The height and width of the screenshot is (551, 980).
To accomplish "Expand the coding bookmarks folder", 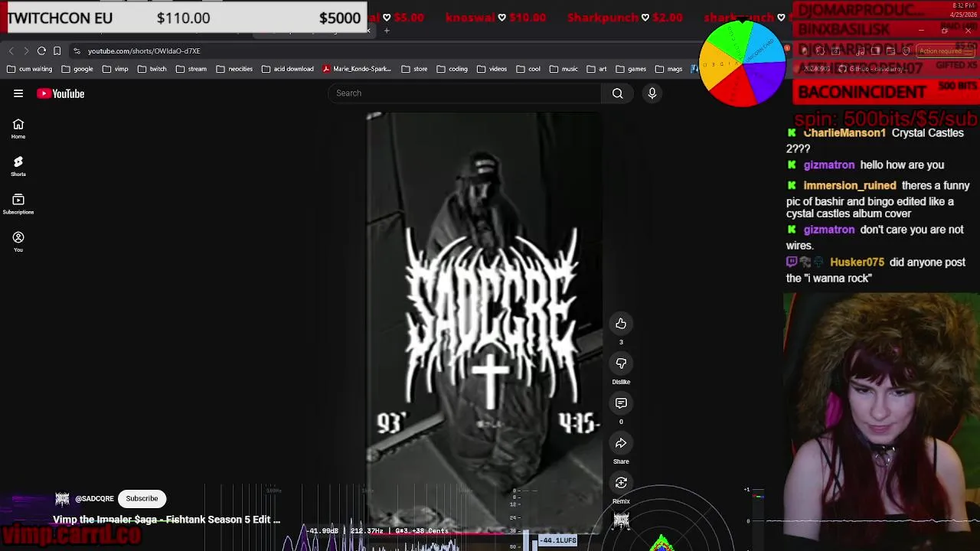I will (452, 69).
